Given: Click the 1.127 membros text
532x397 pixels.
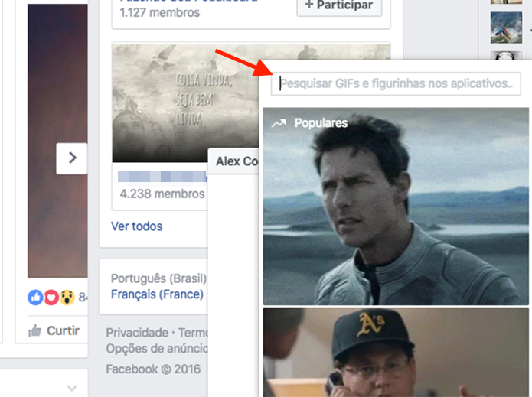Looking at the screenshot, I should pyautogui.click(x=160, y=12).
